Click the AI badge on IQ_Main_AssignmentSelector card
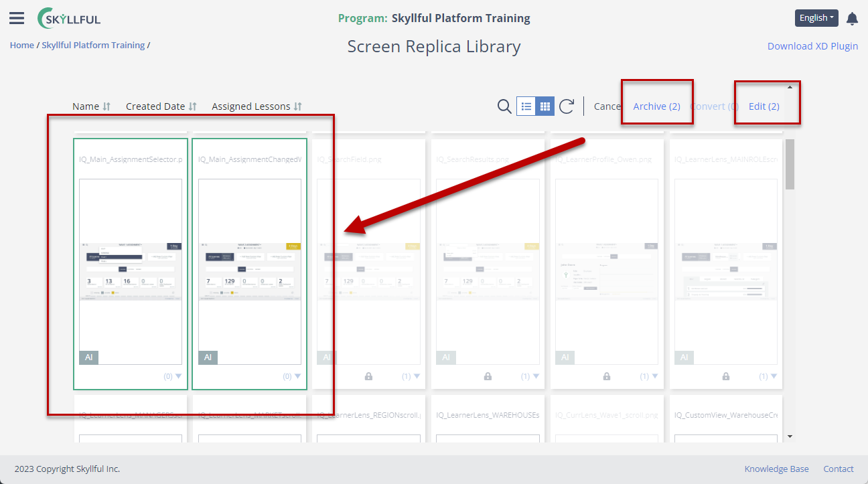The height and width of the screenshot is (484, 868). pos(88,357)
